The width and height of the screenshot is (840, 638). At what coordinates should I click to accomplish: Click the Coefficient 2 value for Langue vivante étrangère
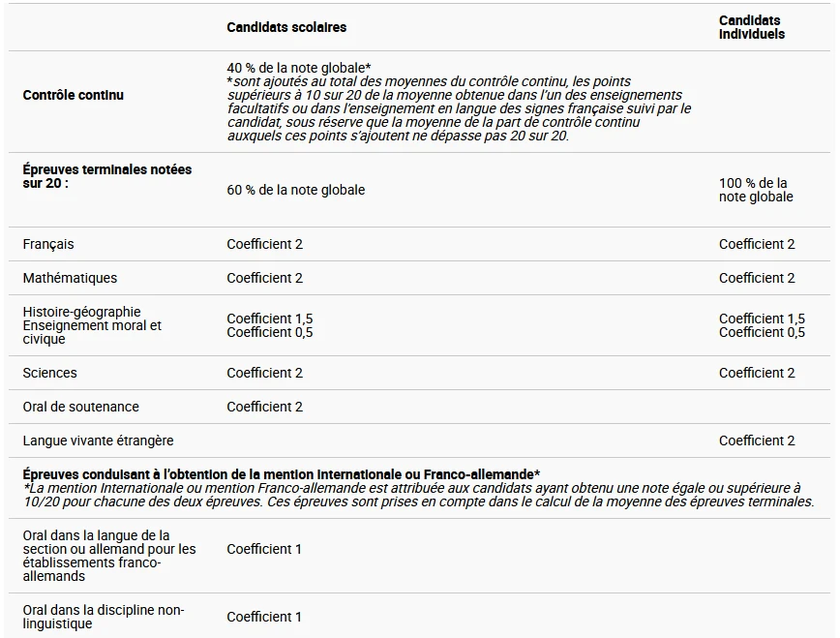point(757,441)
